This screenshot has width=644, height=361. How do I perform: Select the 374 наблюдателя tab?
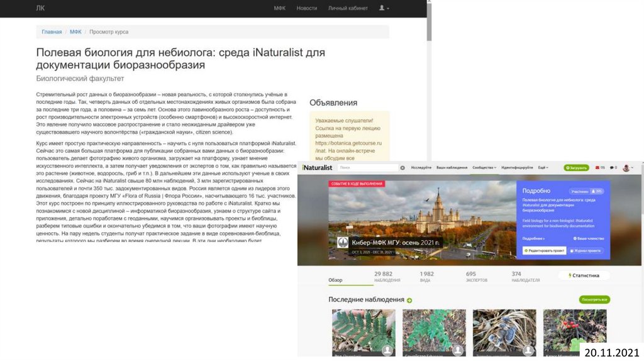525,276
